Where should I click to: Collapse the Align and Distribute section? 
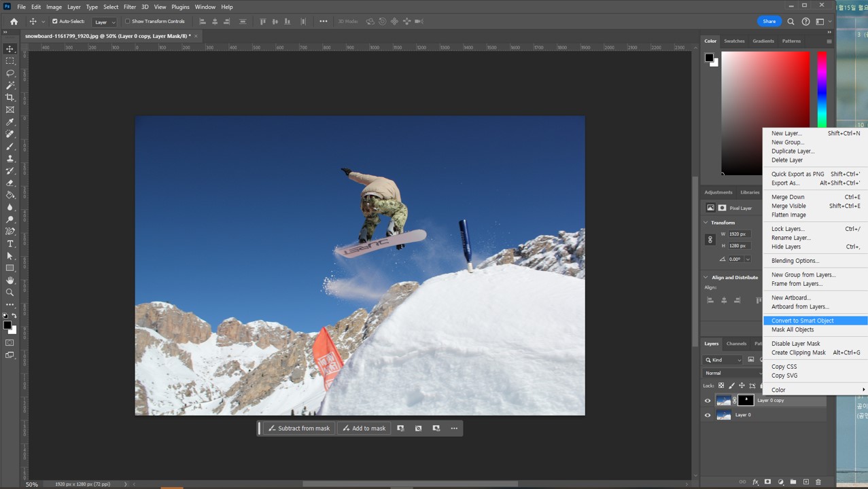(x=706, y=277)
